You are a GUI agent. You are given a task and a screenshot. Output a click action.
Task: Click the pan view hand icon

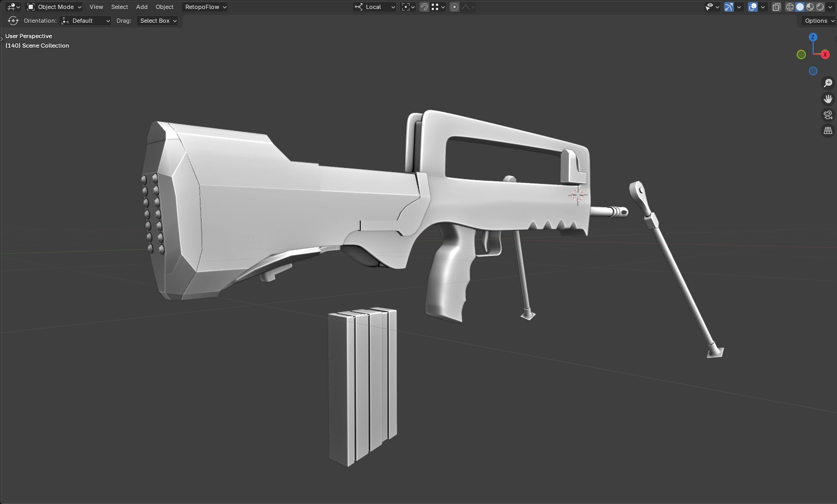827,99
